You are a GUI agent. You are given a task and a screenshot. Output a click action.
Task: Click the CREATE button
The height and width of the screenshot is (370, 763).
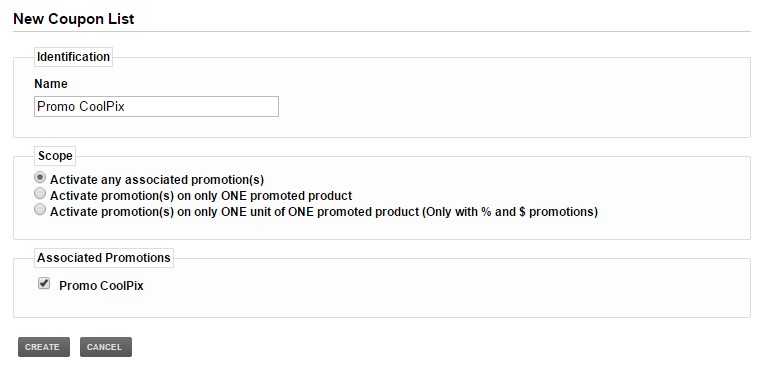44,347
